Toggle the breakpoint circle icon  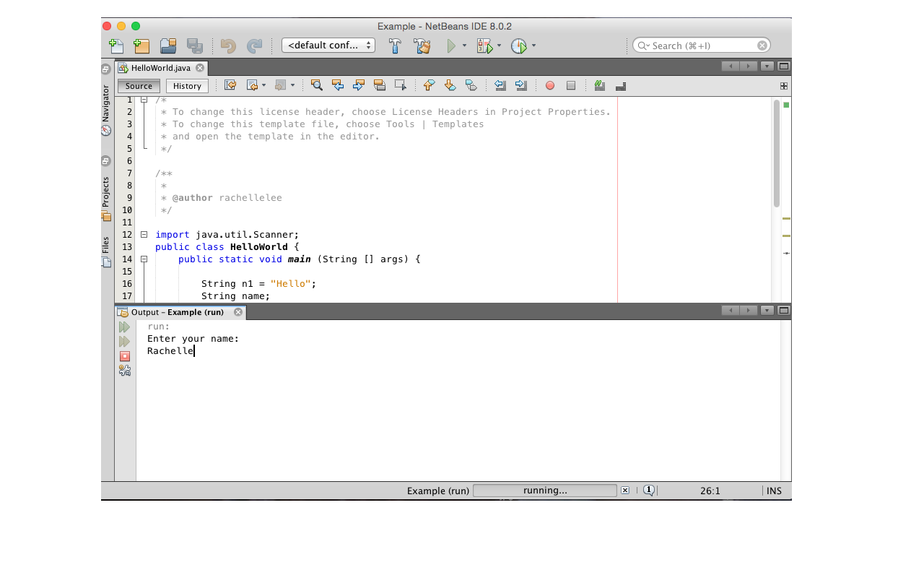point(549,85)
